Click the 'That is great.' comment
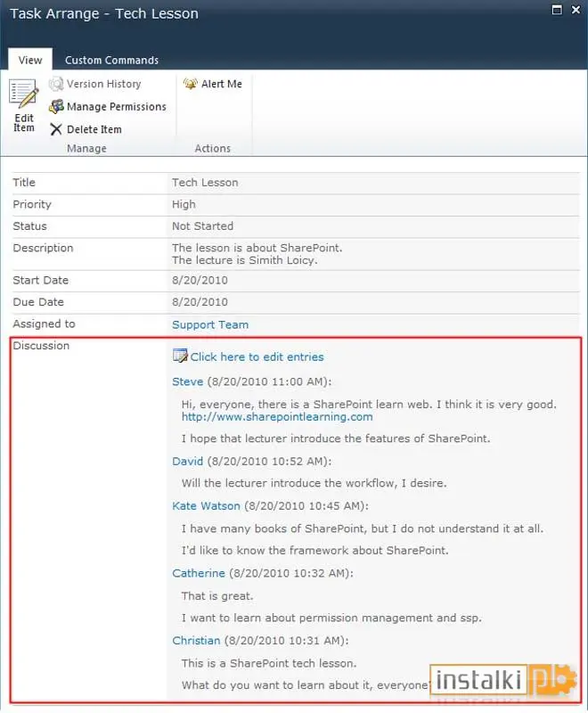Screen dimensions: 588x713 [217, 595]
